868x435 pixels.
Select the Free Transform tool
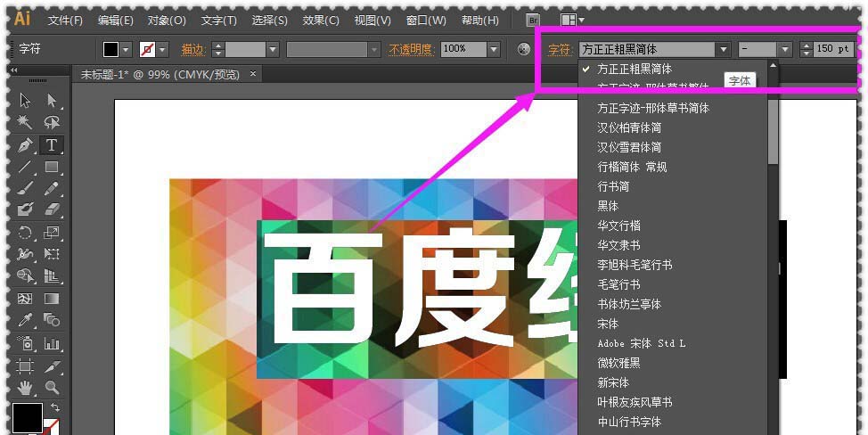(x=52, y=254)
